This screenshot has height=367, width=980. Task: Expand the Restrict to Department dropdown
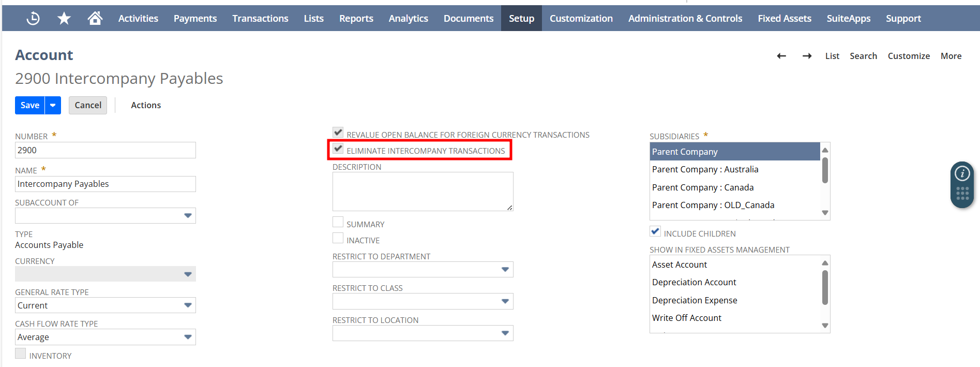[505, 270]
